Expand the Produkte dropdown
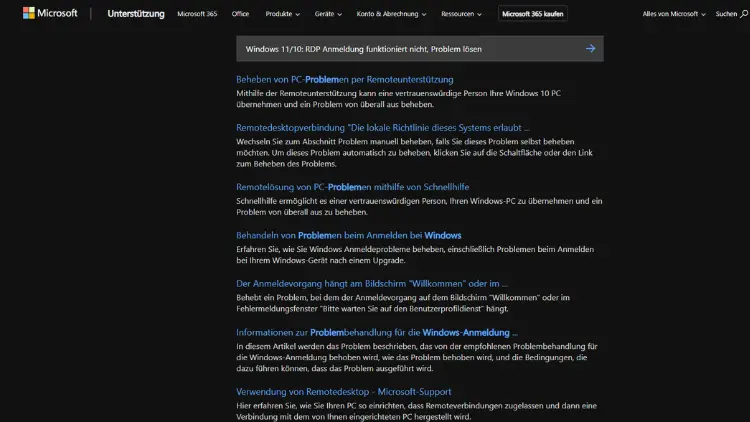750x422 pixels. point(283,14)
